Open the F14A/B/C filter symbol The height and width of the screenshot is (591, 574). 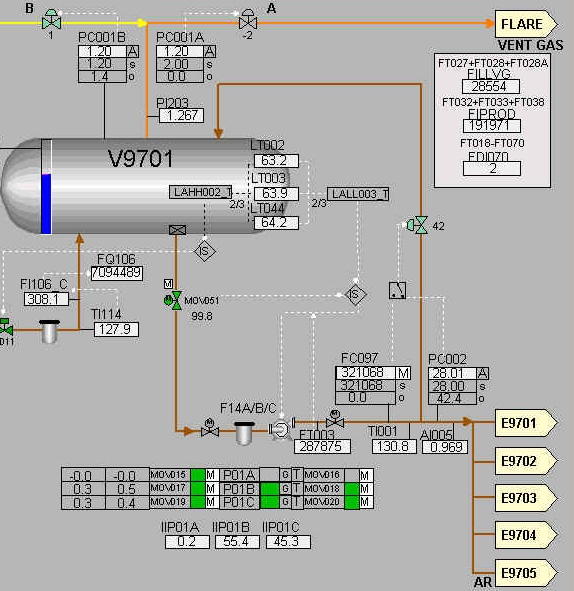244,433
